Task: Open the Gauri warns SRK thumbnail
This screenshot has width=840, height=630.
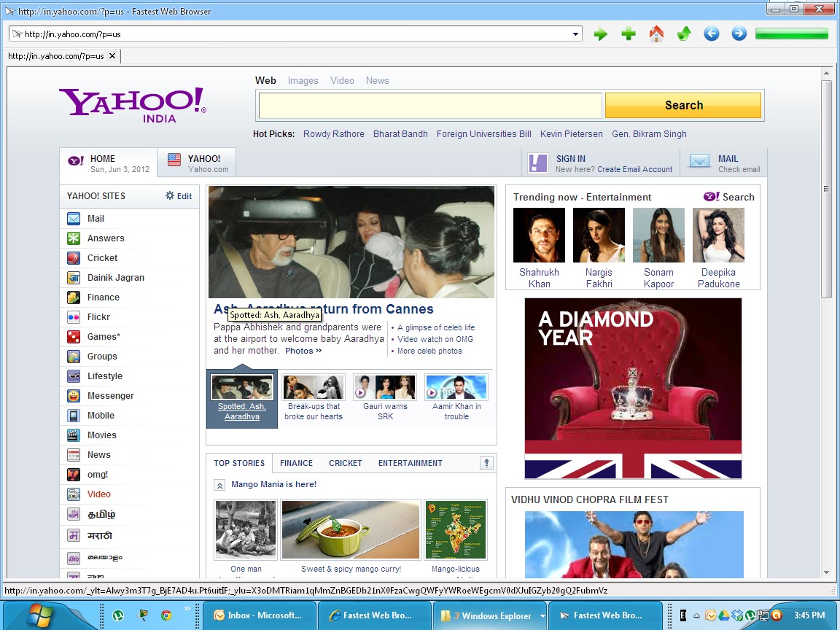Action: tap(385, 386)
